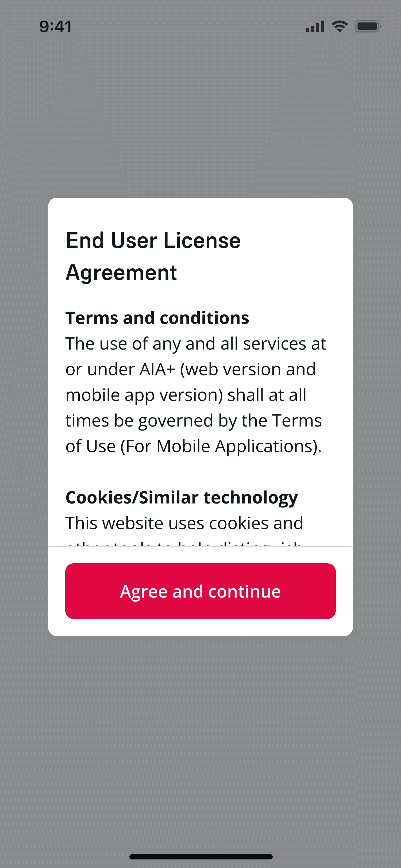Click the line "times be governed by the Terms"
The height and width of the screenshot is (868, 401).
point(194,421)
